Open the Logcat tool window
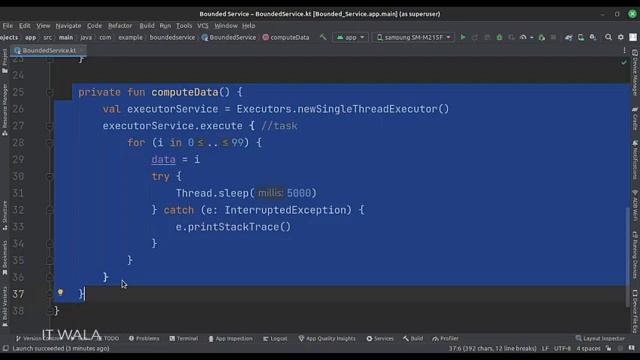The width and height of the screenshot is (640, 360). point(275,338)
